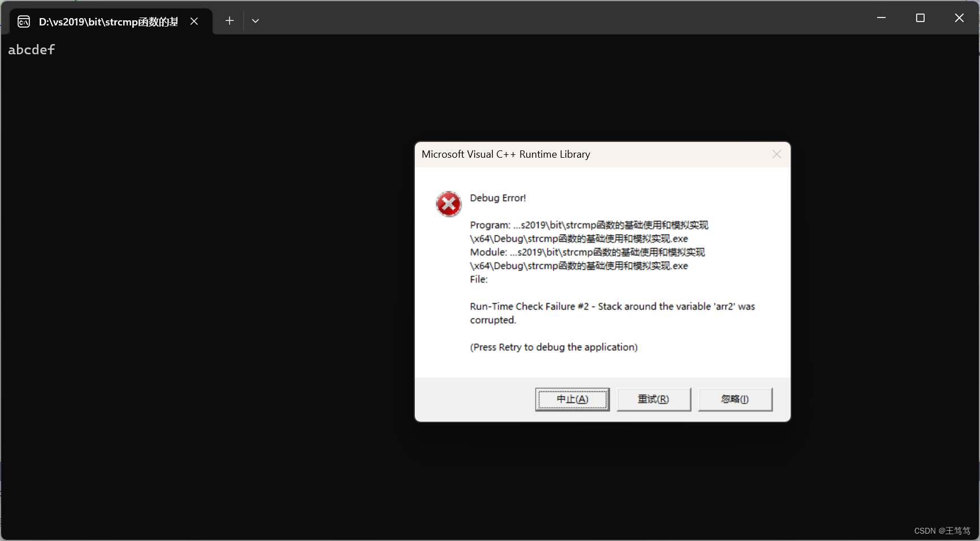Screen dimensions: 980x541
Task: Click the 'Debug Error!' heading text
Action: click(498, 198)
